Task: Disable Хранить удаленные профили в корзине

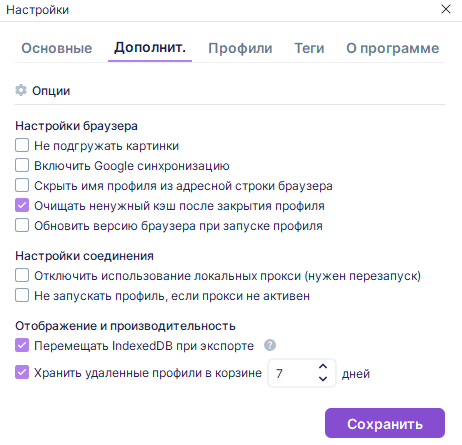Action: click(22, 372)
